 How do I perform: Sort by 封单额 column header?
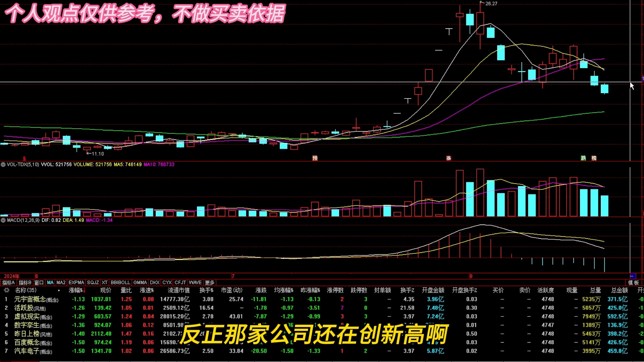pyautogui.click(x=382, y=290)
